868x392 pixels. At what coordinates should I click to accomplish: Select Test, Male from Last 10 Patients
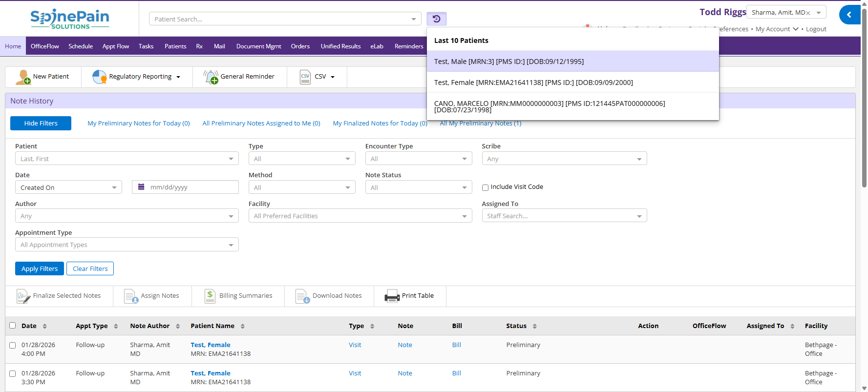point(508,62)
